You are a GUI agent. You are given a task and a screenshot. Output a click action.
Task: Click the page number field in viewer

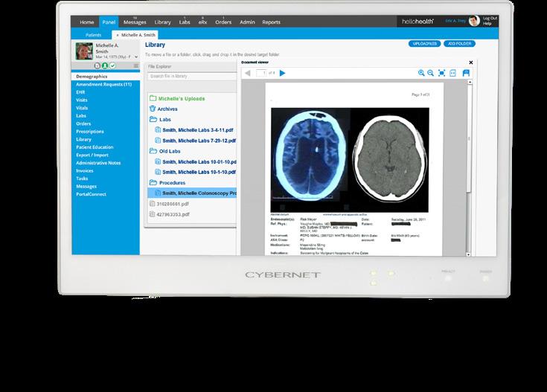pyautogui.click(x=261, y=73)
